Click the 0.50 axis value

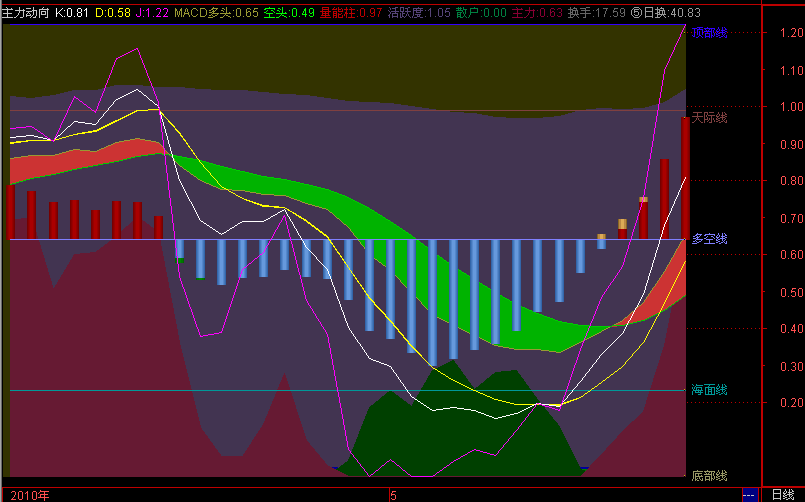coord(792,293)
